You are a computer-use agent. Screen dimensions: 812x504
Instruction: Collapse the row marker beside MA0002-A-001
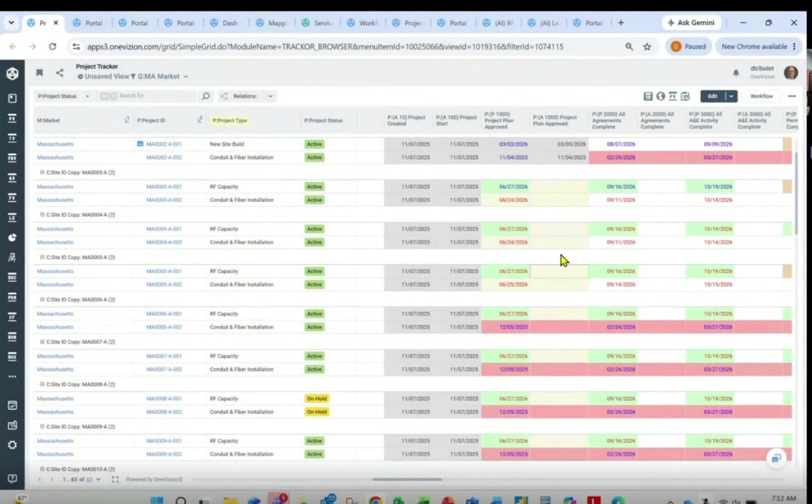click(140, 144)
